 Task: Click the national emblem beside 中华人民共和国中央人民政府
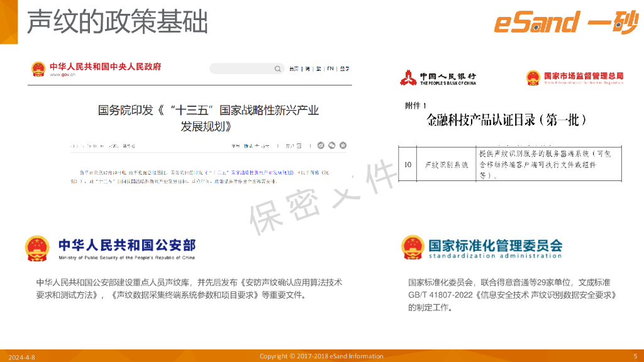click(38, 69)
